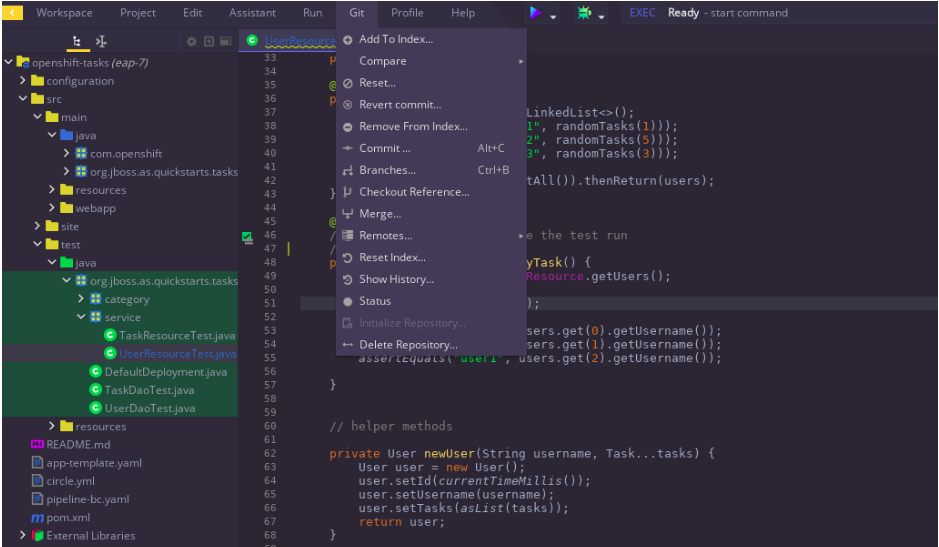Open the Profile menu
This screenshot has width=939, height=547.
[x=407, y=13]
